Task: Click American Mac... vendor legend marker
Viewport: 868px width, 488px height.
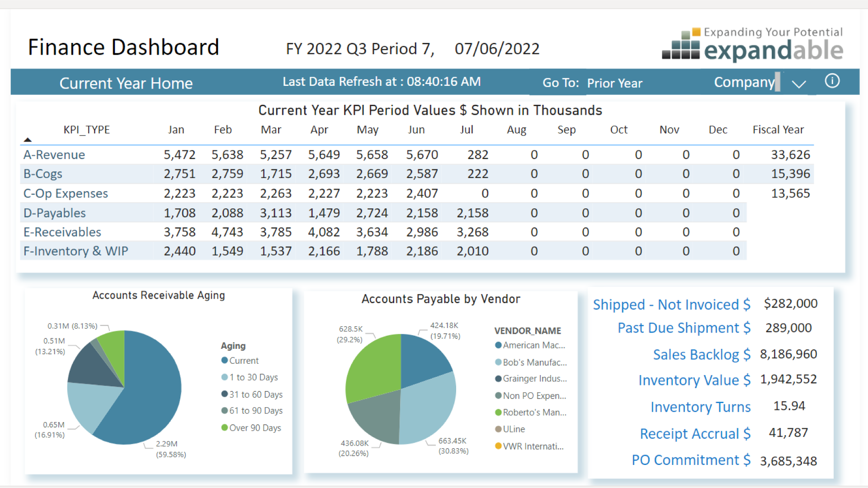Action: pyautogui.click(x=498, y=345)
